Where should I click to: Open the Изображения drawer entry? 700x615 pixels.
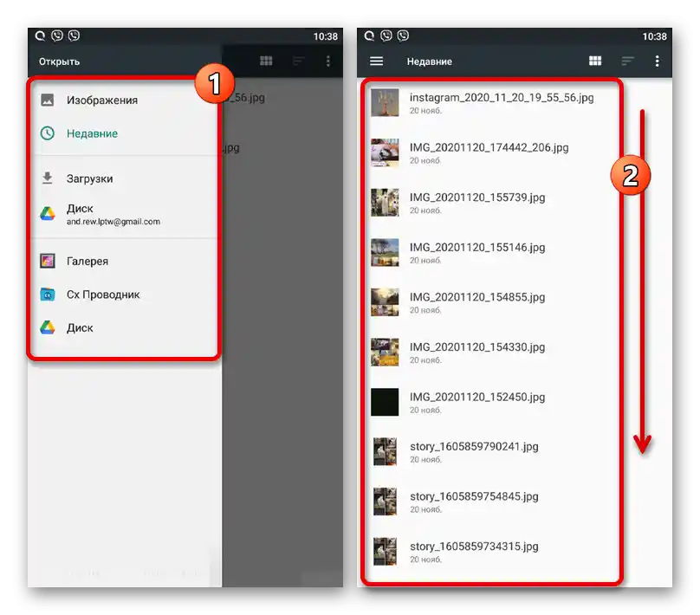pyautogui.click(x=125, y=100)
